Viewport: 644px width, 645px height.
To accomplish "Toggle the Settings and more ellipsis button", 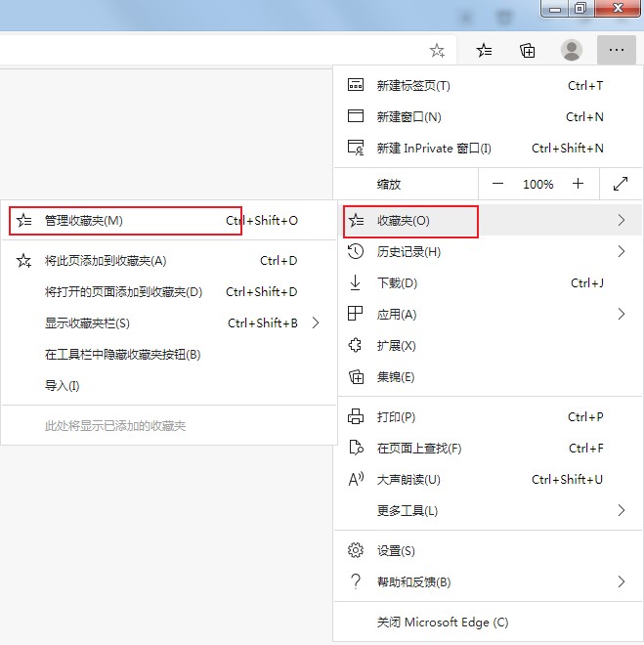I will point(616,50).
